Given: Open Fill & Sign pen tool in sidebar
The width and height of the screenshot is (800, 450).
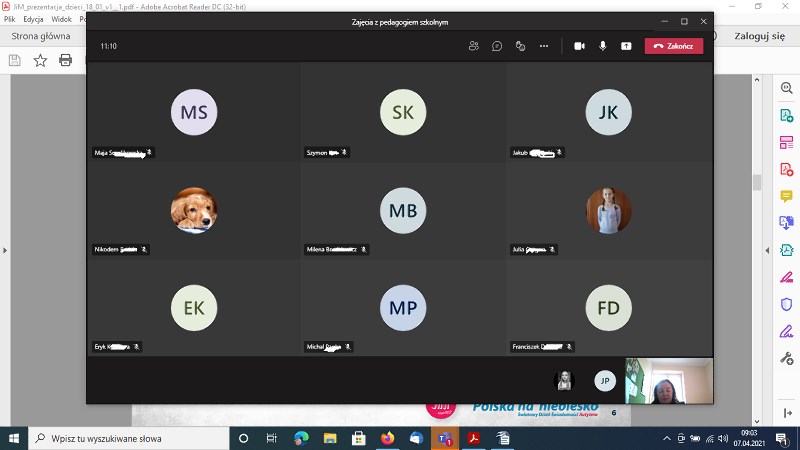Looking at the screenshot, I should (x=786, y=277).
